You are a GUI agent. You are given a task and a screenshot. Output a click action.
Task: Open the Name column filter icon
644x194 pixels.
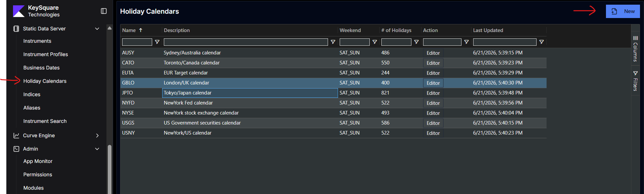pyautogui.click(x=157, y=42)
